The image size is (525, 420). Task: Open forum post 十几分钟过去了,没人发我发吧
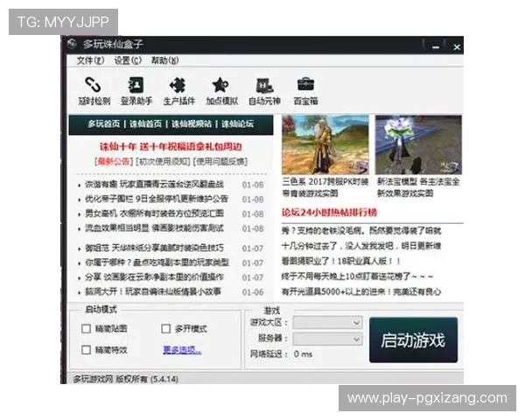(361, 246)
